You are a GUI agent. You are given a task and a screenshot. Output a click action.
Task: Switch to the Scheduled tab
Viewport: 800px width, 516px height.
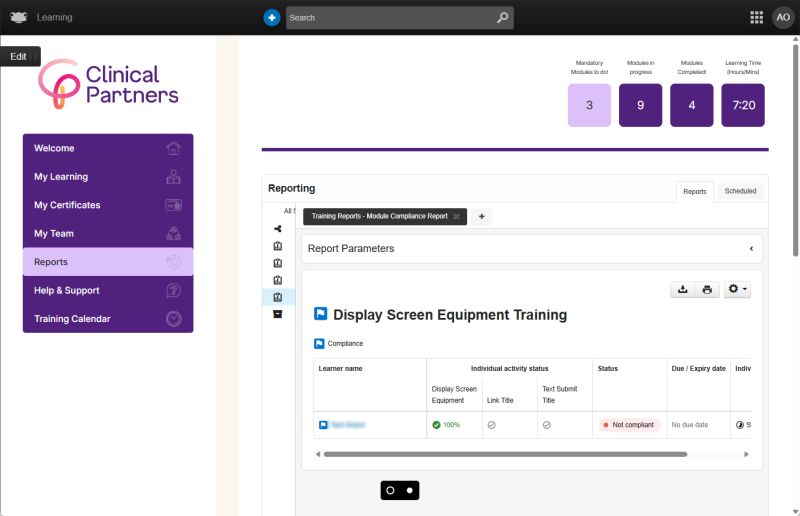pos(740,191)
